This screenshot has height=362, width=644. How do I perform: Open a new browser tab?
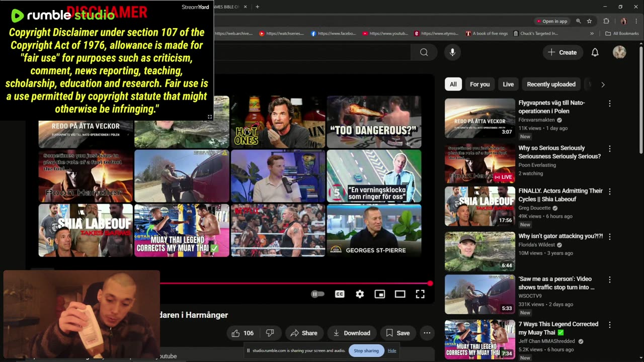(257, 7)
